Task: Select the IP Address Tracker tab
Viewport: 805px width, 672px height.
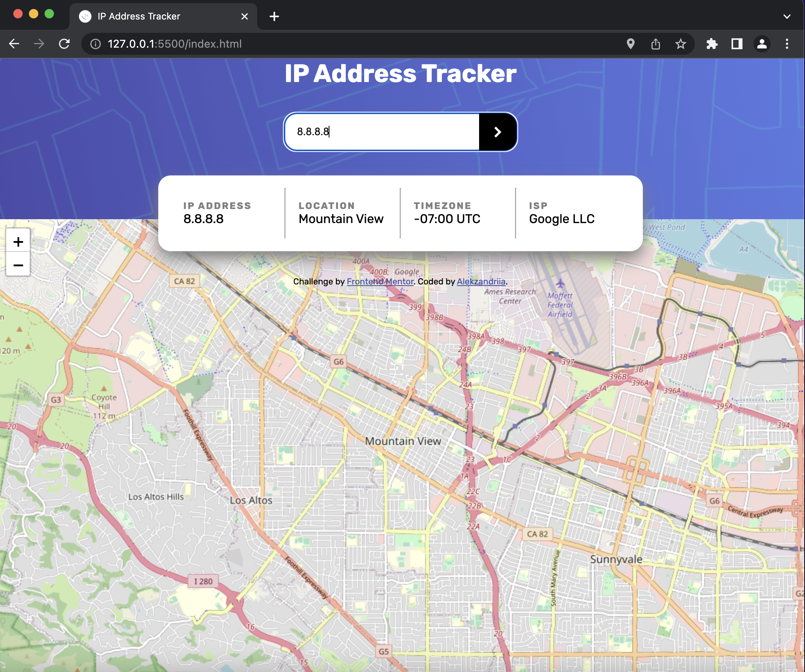Action: (156, 16)
